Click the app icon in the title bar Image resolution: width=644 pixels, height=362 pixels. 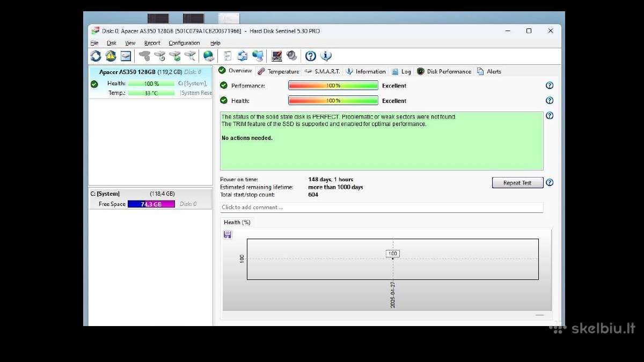click(95, 31)
